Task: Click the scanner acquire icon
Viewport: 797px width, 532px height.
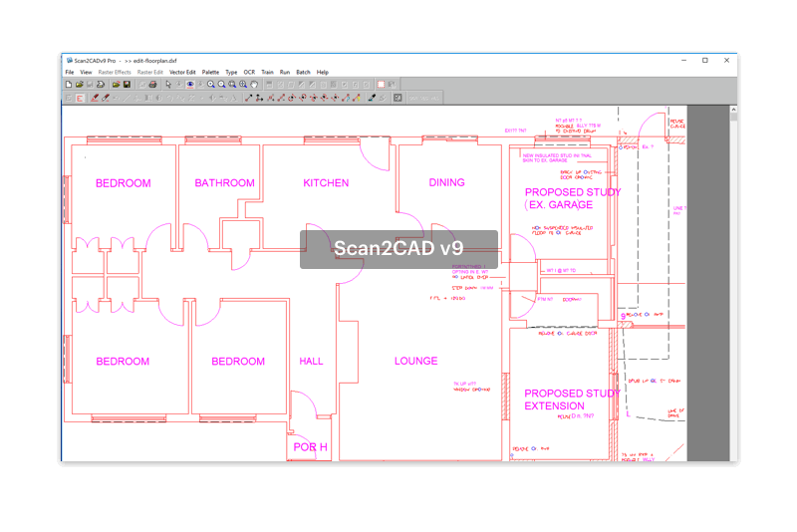Action: [x=101, y=85]
